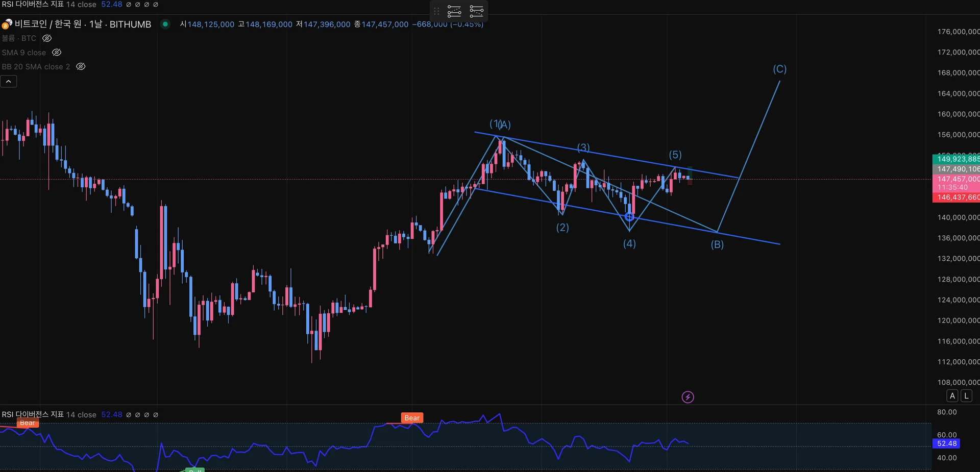Select the (C) wave label
Image resolution: width=980 pixels, height=472 pixels.
click(x=779, y=69)
